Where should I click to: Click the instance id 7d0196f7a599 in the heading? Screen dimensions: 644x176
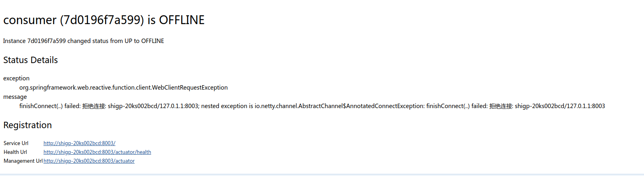tap(102, 20)
